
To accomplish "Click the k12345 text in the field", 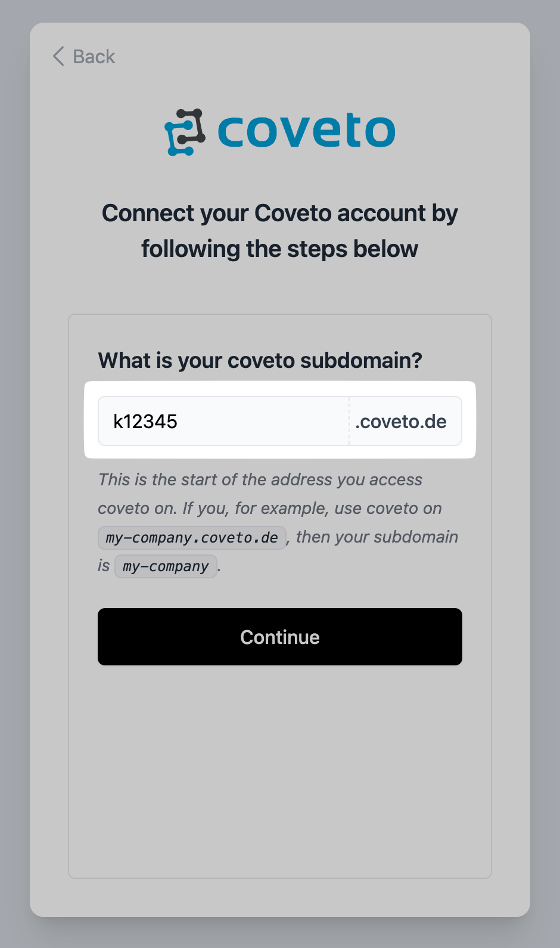I will pos(145,422).
